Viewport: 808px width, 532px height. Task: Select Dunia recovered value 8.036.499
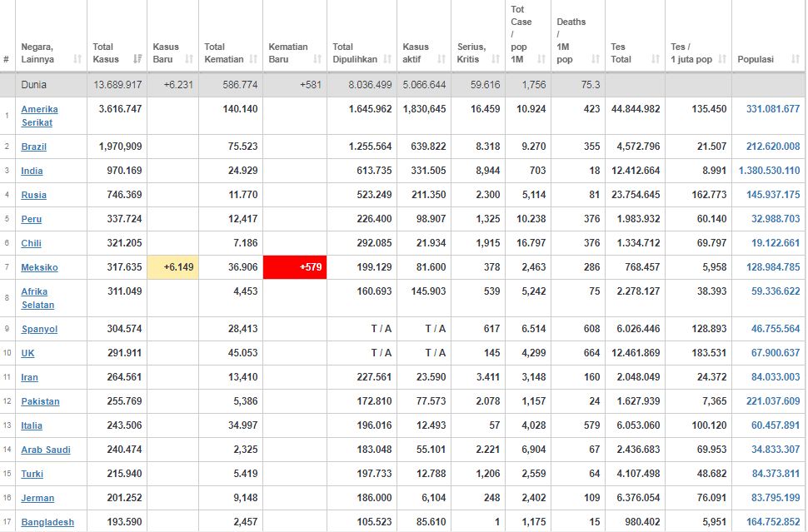pyautogui.click(x=370, y=85)
